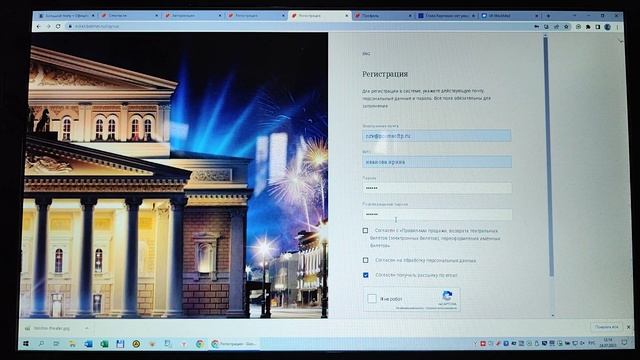Image resolution: width=640 pixels, height=360 pixels.
Task: Go back to the previous page
Action: pyautogui.click(x=39, y=27)
